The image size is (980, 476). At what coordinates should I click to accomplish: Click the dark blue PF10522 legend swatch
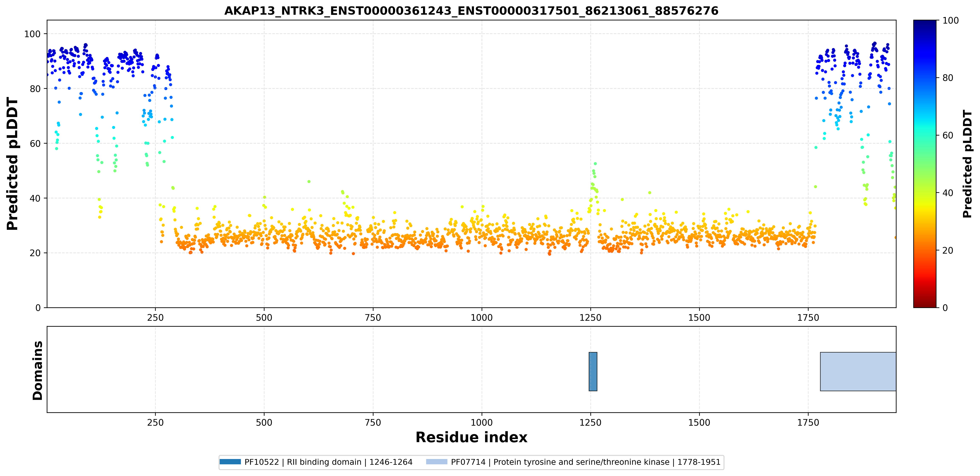(x=230, y=462)
